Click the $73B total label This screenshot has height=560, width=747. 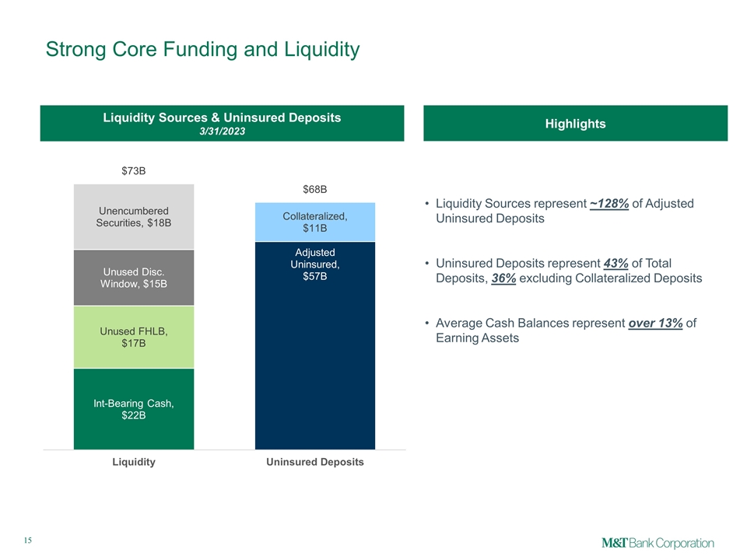click(133, 170)
